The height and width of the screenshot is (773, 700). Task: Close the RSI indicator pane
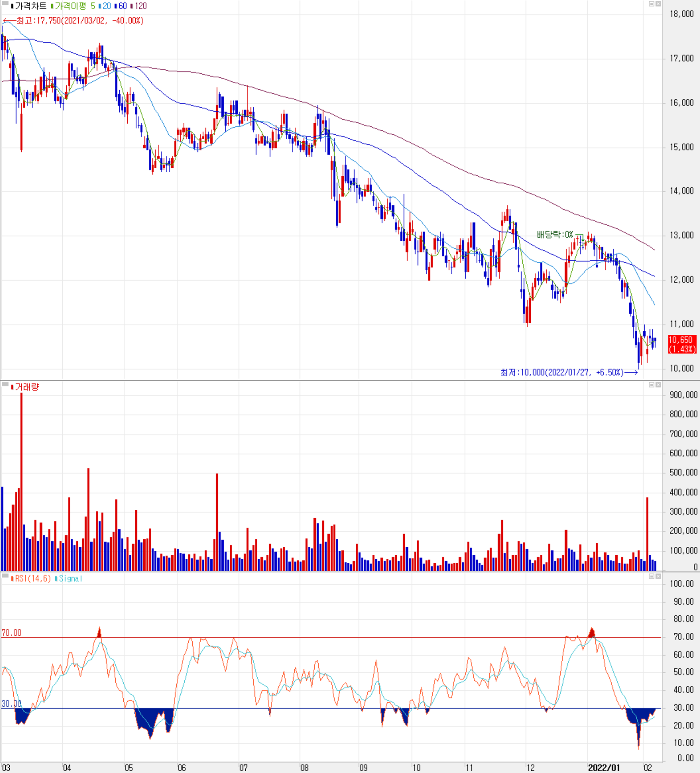click(x=658, y=576)
